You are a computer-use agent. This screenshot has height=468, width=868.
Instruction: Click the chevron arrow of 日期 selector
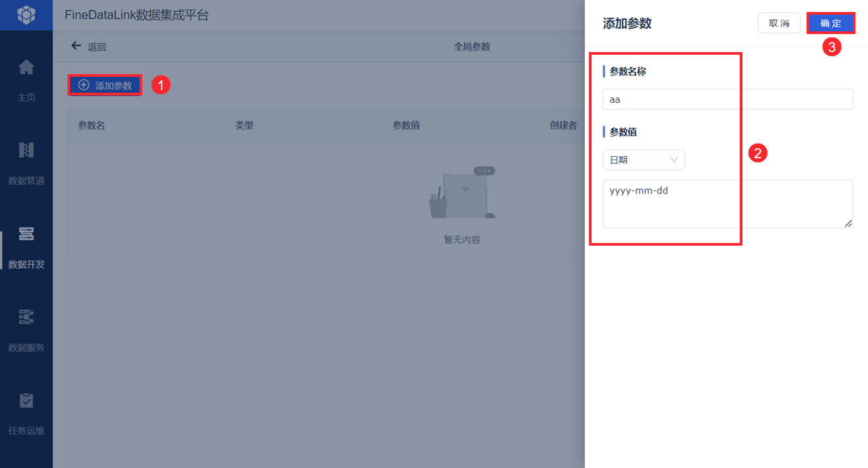[x=674, y=160]
